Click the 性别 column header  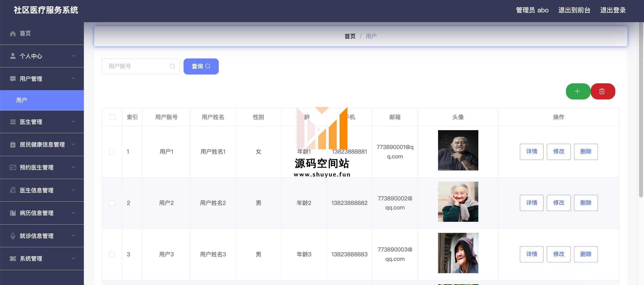(258, 117)
